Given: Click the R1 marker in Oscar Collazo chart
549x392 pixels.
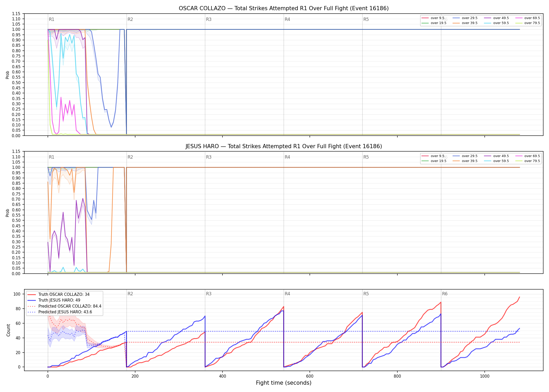Looking at the screenshot, I should (x=52, y=19).
